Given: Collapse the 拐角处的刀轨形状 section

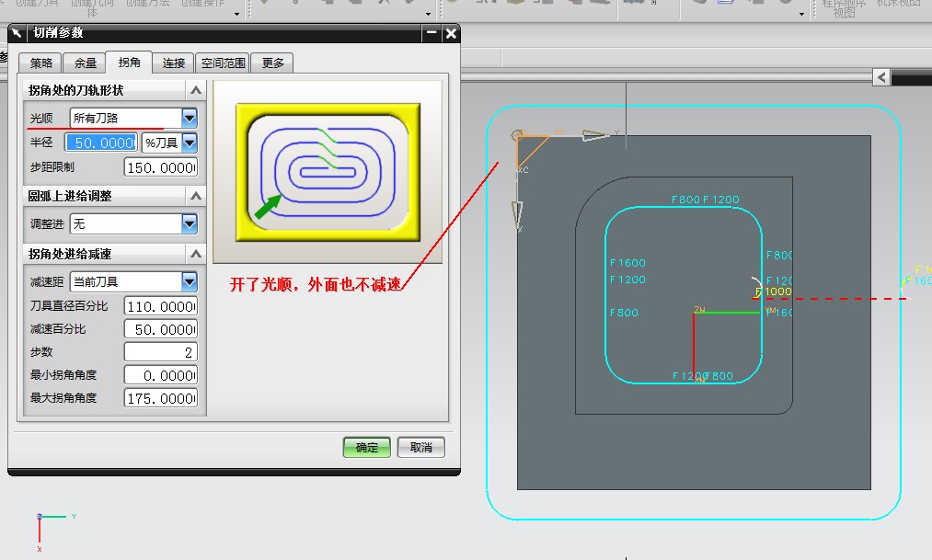Looking at the screenshot, I should click(x=196, y=90).
